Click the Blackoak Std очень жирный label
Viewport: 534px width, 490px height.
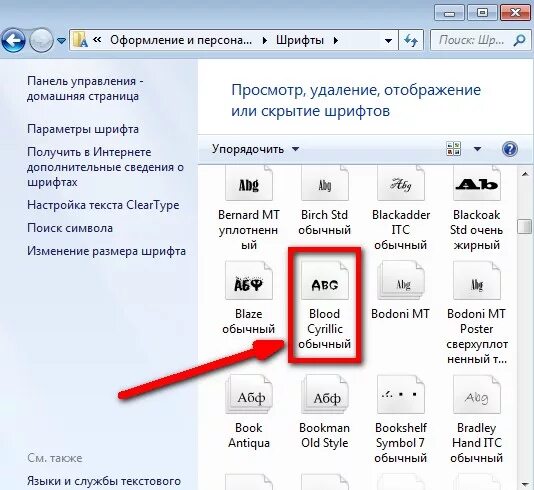tap(476, 230)
